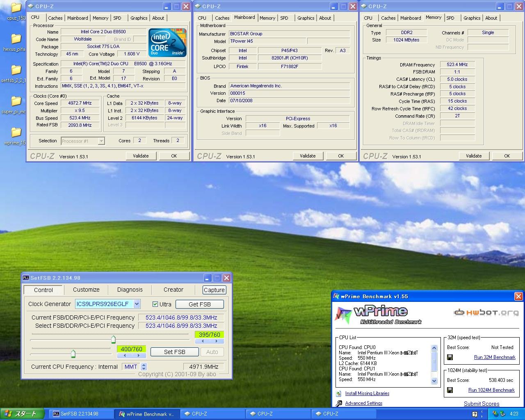
Task: Click OK in the Memory CPU-Z window
Action: (x=507, y=156)
